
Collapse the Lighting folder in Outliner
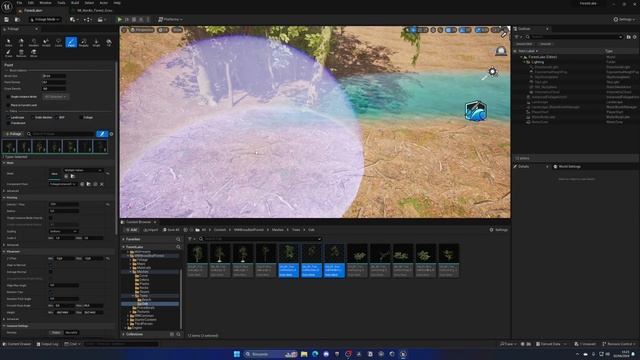524,62
